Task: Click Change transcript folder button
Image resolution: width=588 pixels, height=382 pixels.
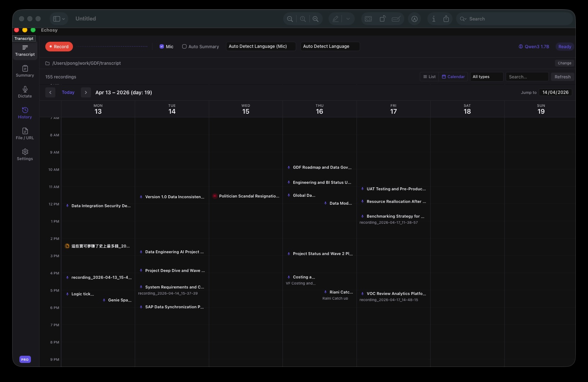Action: tap(564, 63)
